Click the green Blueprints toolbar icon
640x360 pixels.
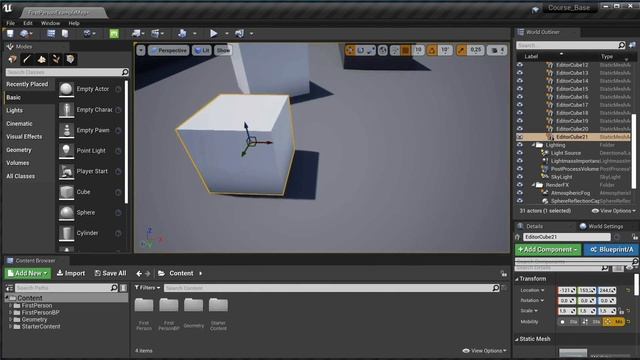tap(114, 33)
